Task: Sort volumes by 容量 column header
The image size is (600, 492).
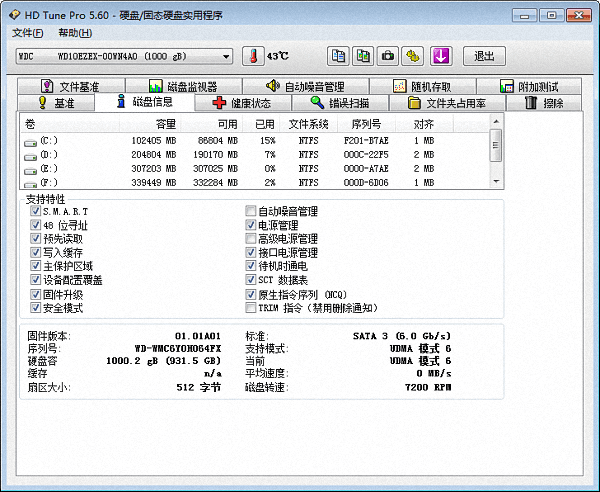Action: pos(165,124)
